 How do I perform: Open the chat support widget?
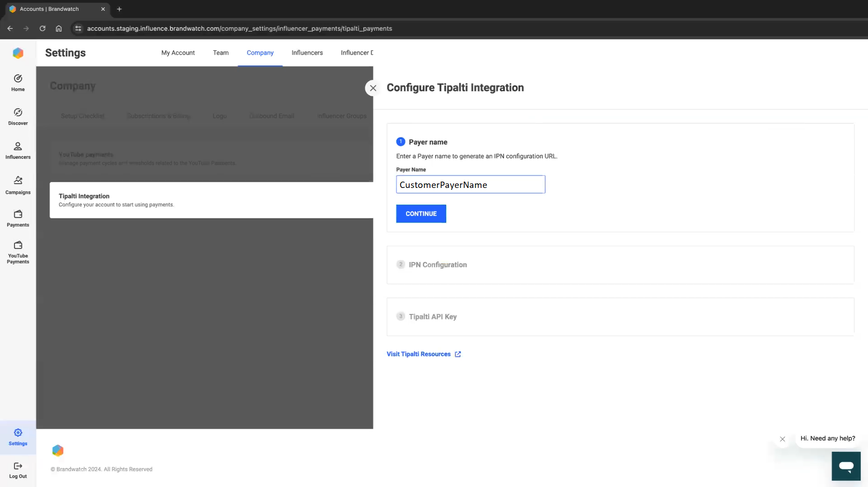point(845,466)
